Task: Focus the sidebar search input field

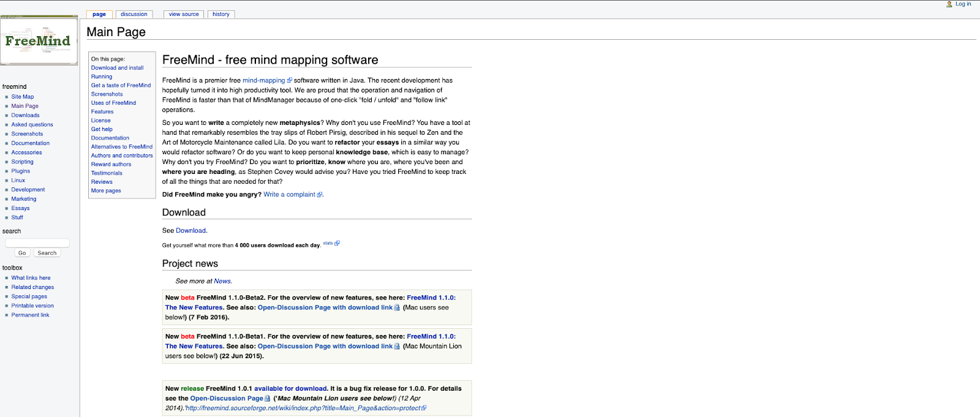Action: (x=37, y=243)
